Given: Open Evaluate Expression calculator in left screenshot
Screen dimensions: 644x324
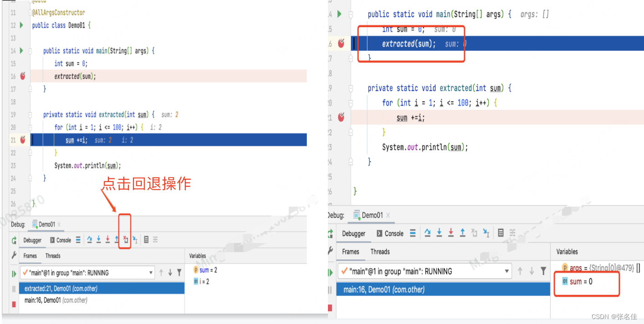Looking at the screenshot, I should (x=146, y=239).
